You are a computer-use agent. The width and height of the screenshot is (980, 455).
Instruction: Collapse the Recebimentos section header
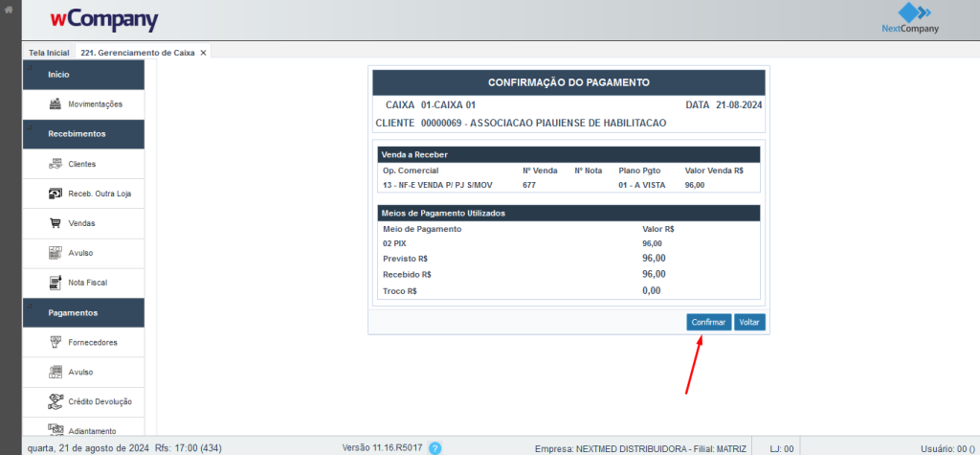82,134
